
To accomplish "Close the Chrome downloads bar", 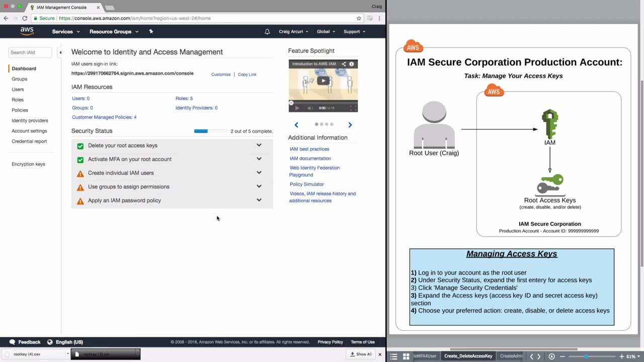I will [380, 354].
